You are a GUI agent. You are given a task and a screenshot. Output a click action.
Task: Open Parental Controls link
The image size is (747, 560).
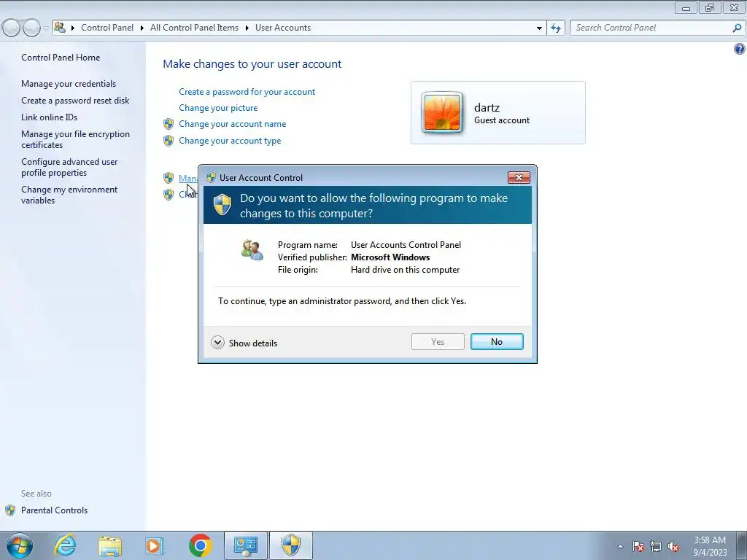54,510
